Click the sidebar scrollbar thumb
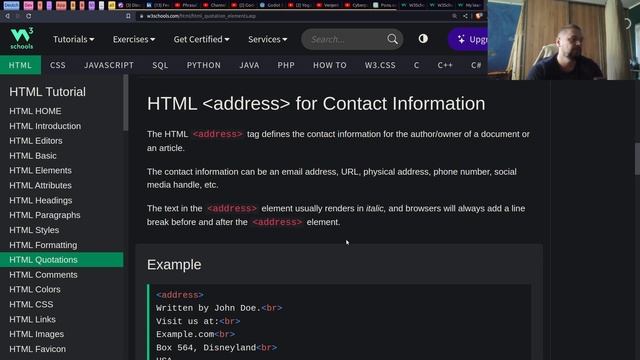The height and width of the screenshot is (360, 640). click(x=126, y=103)
